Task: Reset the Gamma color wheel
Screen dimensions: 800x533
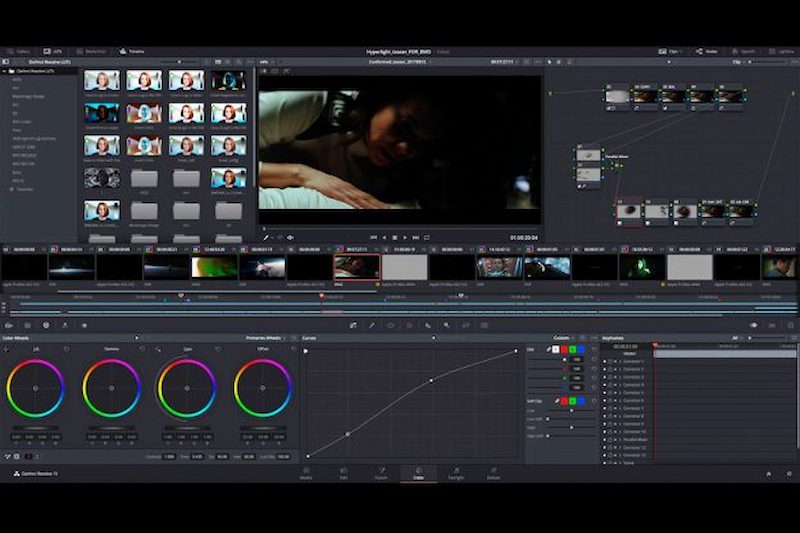Action: [142, 349]
